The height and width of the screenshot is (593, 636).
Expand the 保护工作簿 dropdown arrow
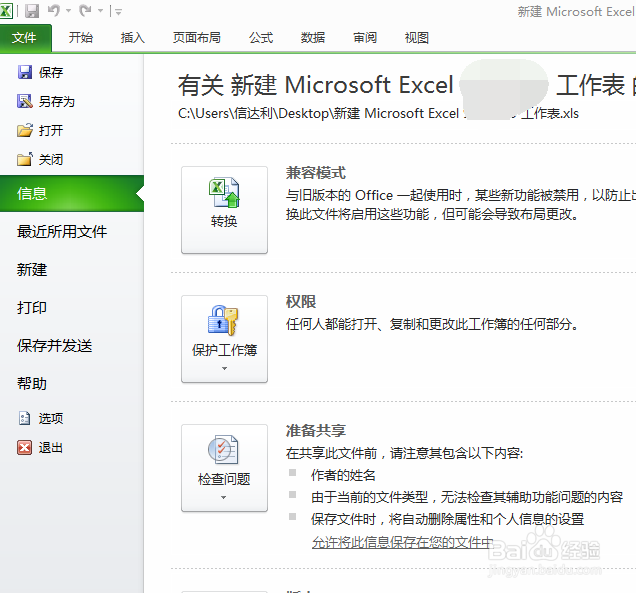coord(224,369)
